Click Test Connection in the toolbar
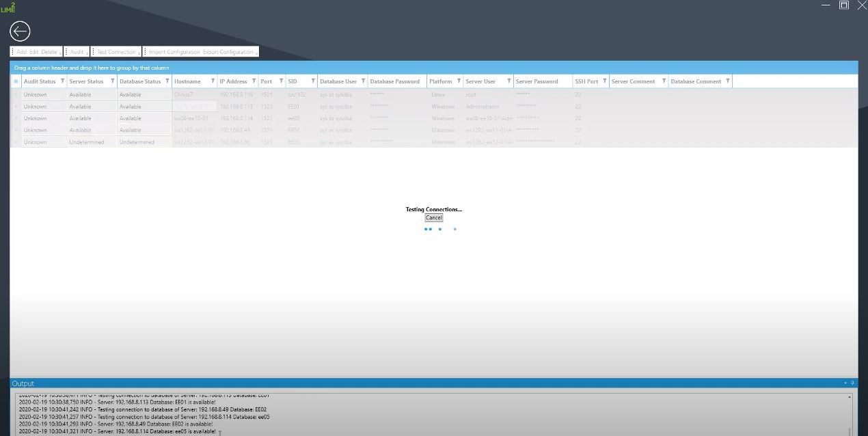 116,52
